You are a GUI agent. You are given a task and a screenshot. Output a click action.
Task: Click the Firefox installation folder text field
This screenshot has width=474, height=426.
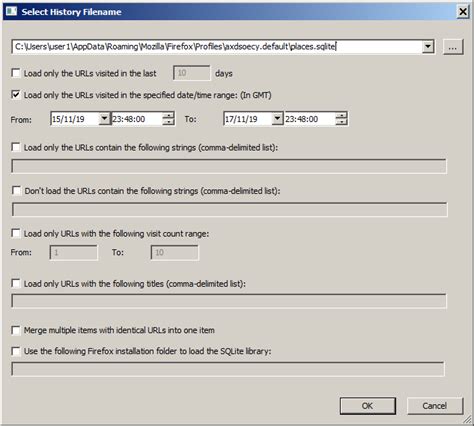[228, 369]
